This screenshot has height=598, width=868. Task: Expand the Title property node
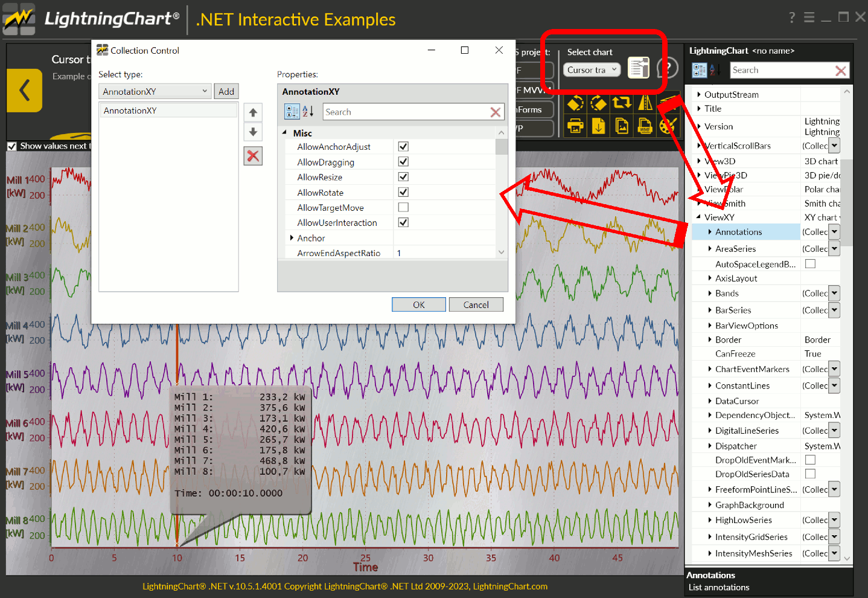coord(698,109)
